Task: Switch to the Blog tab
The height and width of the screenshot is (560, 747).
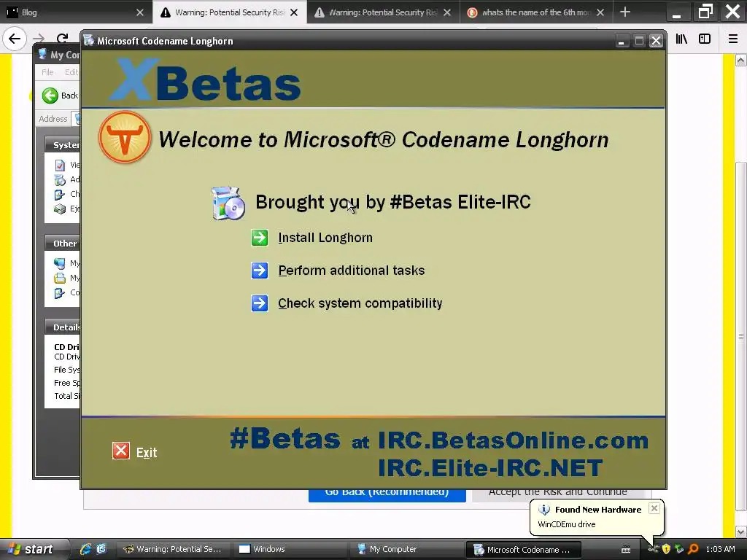Action: (x=75, y=12)
